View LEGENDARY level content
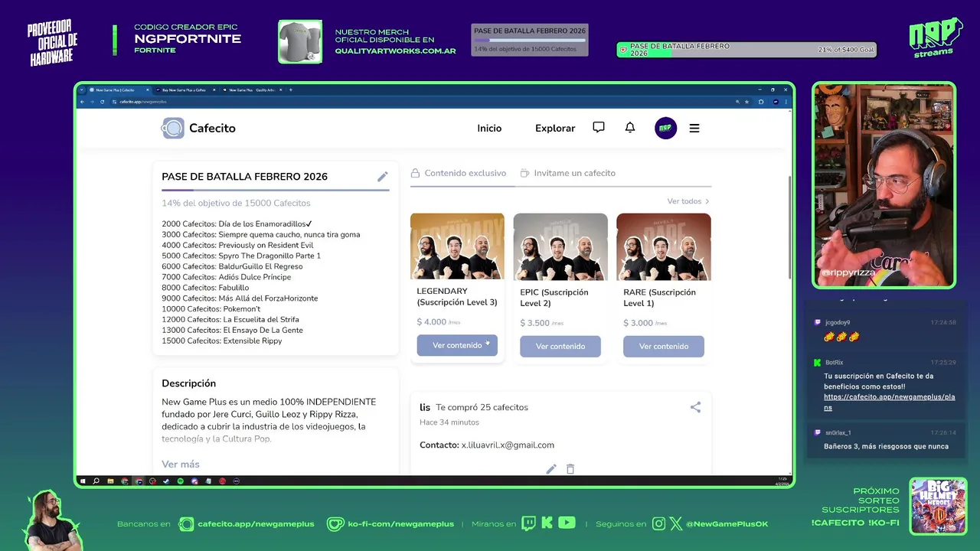 tap(457, 345)
